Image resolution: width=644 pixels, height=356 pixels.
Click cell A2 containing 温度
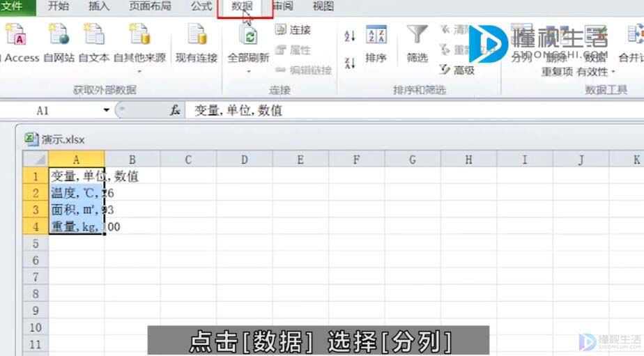[77, 193]
